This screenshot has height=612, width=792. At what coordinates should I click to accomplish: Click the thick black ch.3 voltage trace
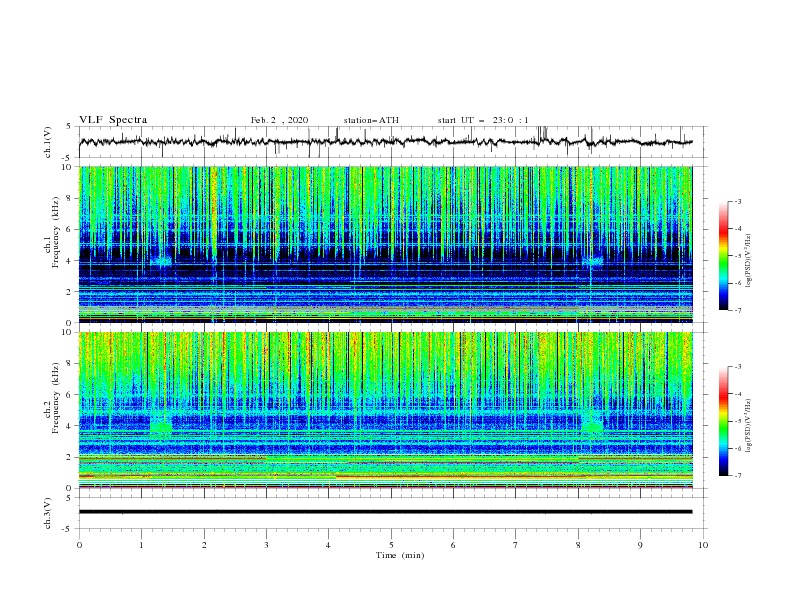[385, 512]
